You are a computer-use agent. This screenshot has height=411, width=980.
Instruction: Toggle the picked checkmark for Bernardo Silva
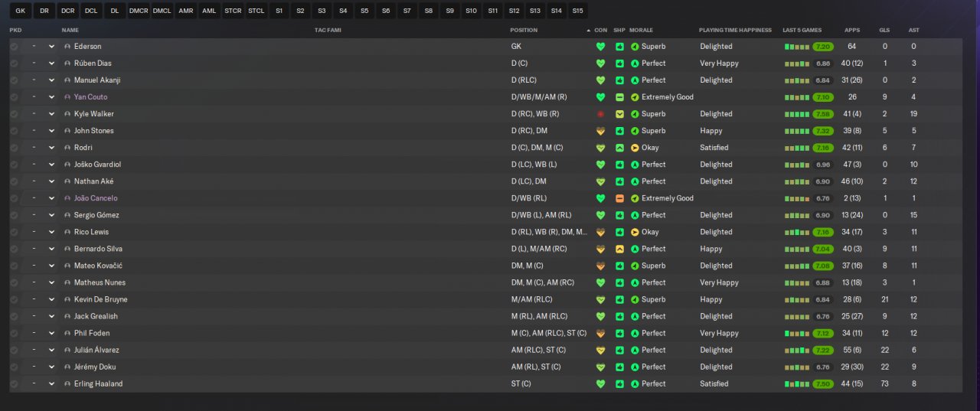[14, 249]
